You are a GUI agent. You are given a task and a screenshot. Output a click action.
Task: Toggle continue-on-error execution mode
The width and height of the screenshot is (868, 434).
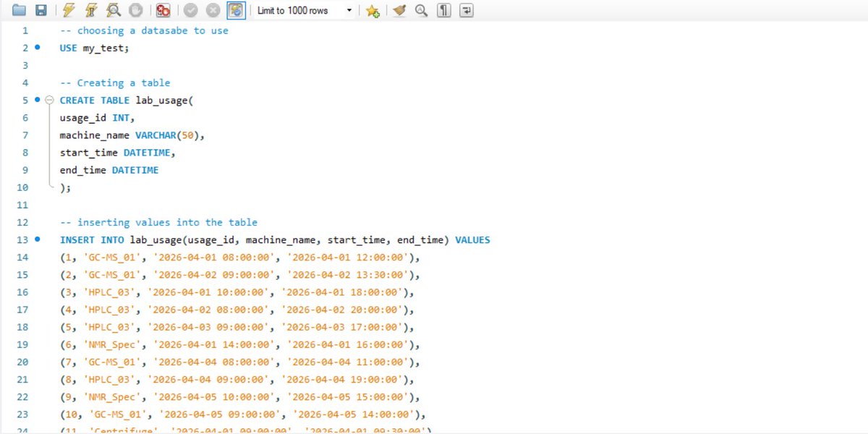click(163, 10)
